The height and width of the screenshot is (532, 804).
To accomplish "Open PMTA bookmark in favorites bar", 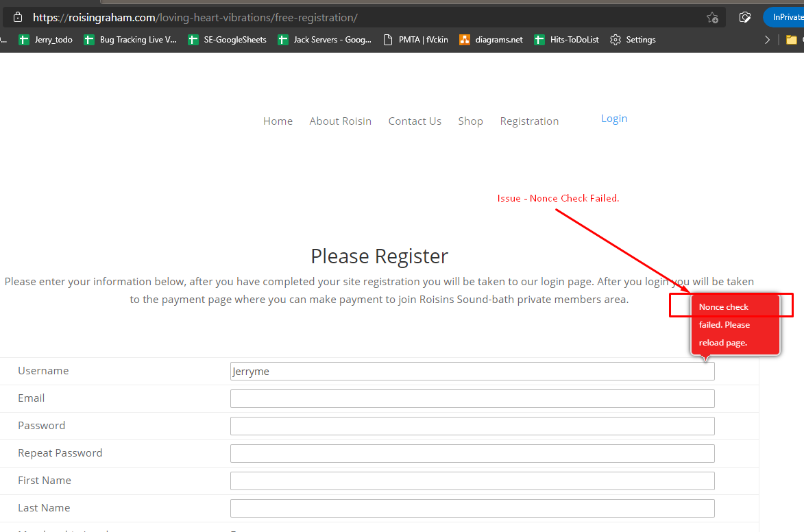I will coord(416,40).
